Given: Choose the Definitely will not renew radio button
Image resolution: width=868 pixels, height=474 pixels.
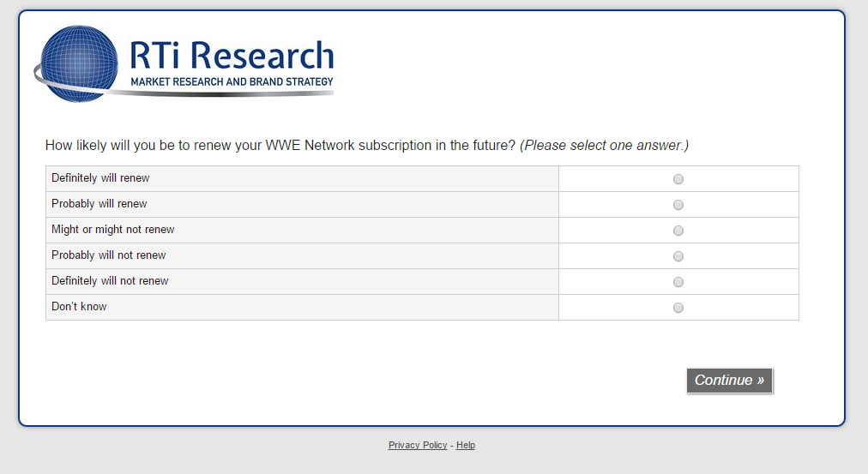Looking at the screenshot, I should click(x=678, y=282).
